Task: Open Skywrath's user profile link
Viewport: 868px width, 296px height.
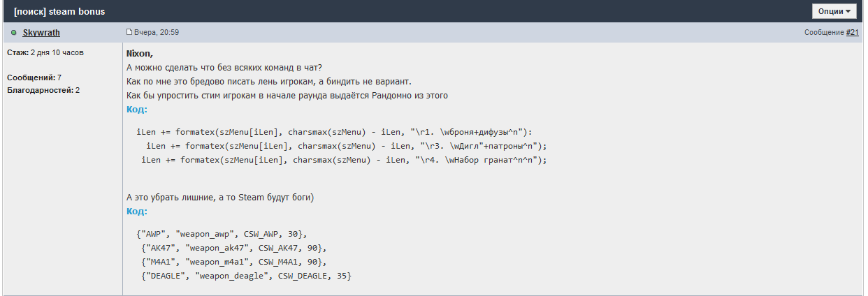Action: coord(42,33)
